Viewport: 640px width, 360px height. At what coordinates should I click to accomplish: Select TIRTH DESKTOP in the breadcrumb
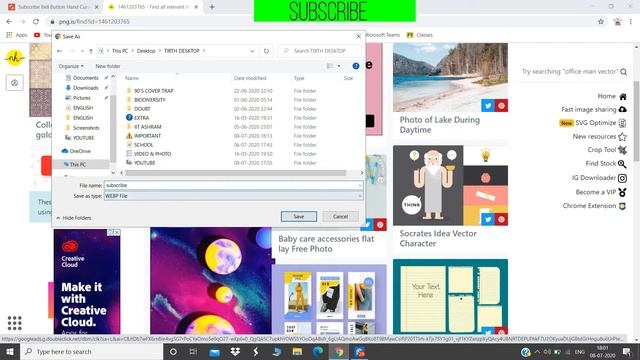(x=182, y=51)
